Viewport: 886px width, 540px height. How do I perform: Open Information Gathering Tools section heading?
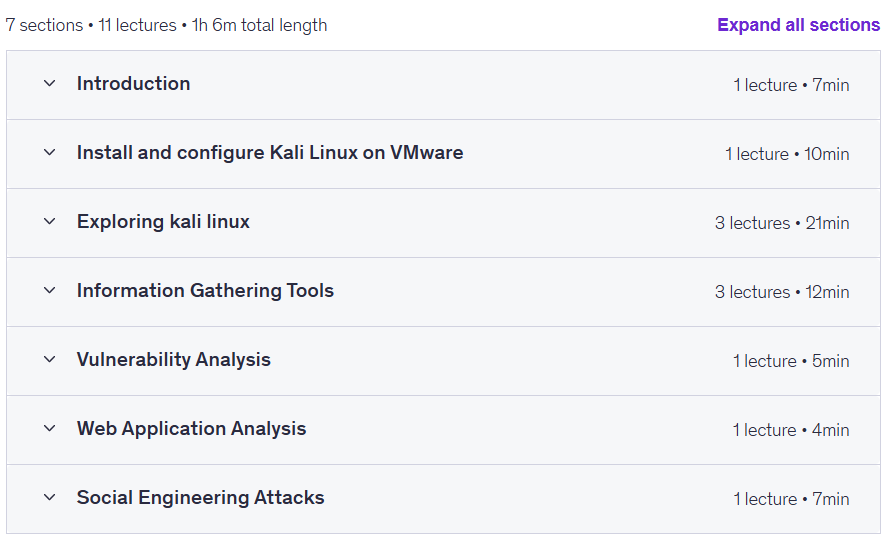[205, 290]
